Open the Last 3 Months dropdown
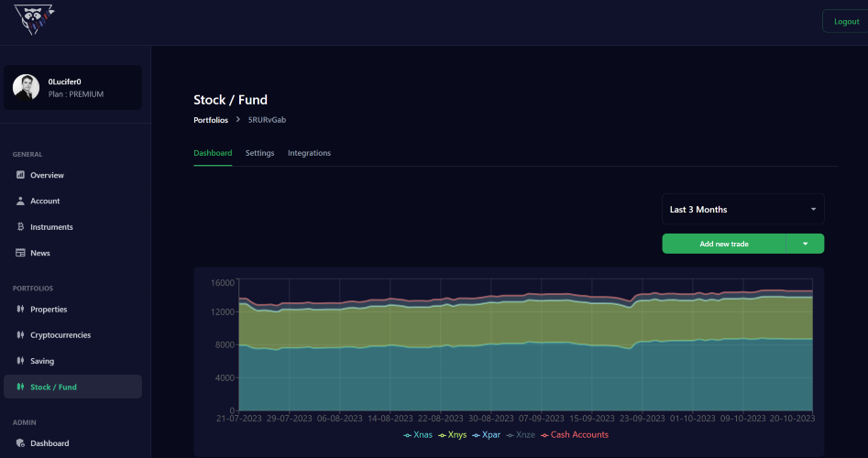The image size is (868, 458). 743,209
